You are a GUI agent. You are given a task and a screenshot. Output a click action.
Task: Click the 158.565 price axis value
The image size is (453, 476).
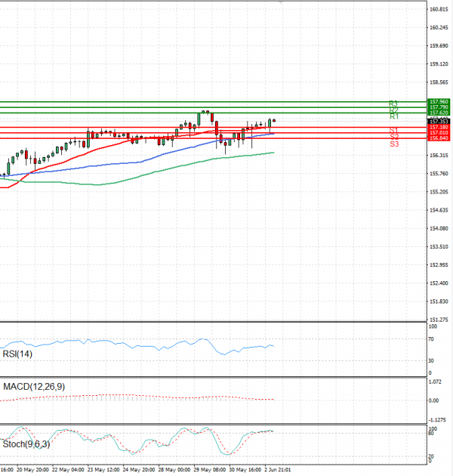pyautogui.click(x=439, y=82)
